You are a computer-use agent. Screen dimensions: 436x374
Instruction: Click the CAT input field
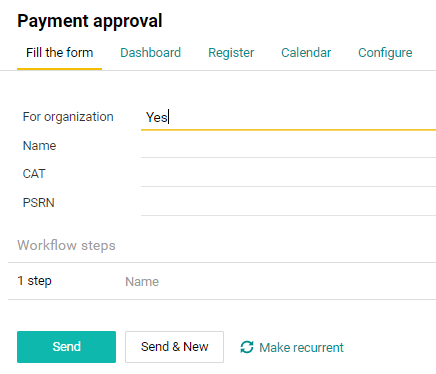pyautogui.click(x=288, y=174)
